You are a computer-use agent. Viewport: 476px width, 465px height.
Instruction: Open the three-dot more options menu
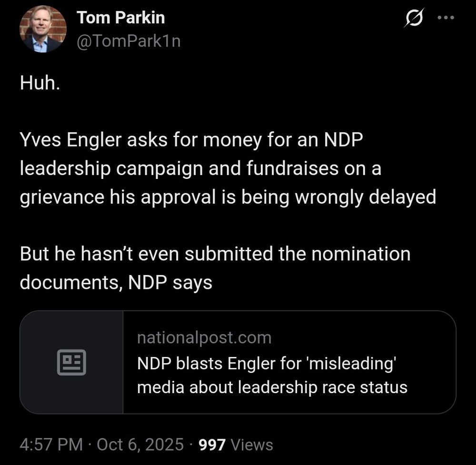446,19
